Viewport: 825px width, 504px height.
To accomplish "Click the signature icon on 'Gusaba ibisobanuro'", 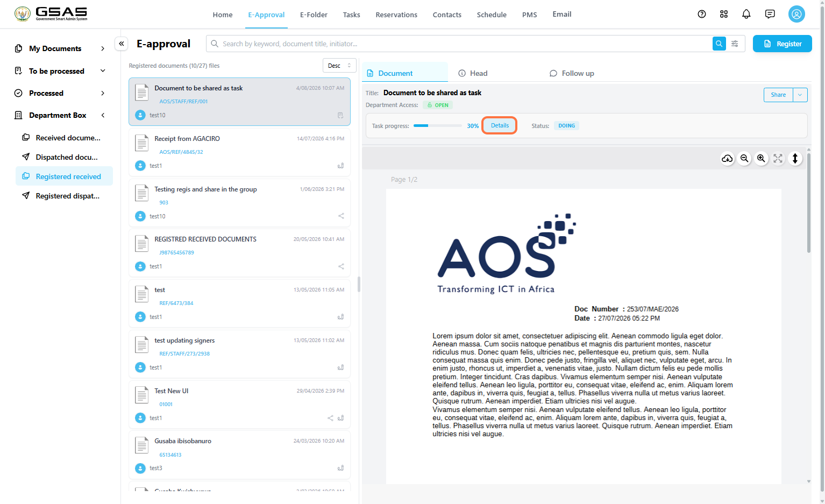I will (340, 468).
